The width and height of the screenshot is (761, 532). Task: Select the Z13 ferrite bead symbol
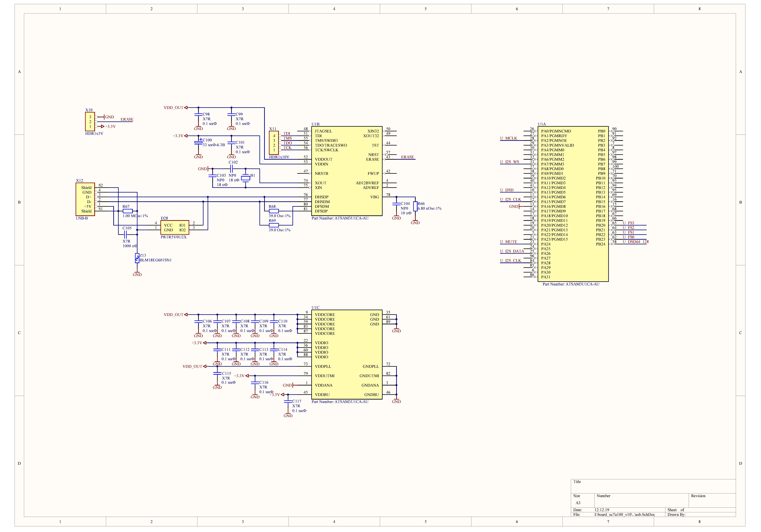137,258
